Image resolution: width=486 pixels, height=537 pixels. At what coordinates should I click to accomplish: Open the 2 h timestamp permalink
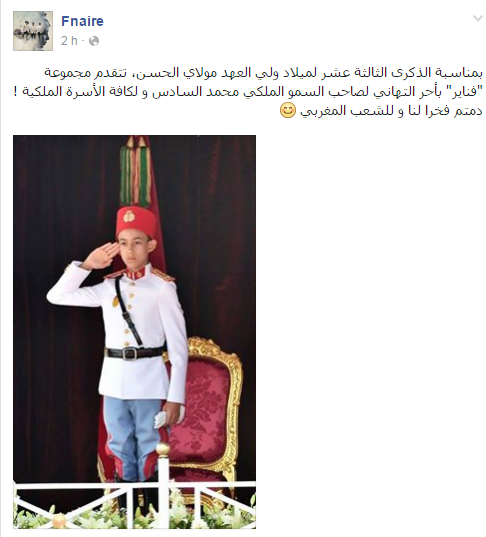(70, 41)
